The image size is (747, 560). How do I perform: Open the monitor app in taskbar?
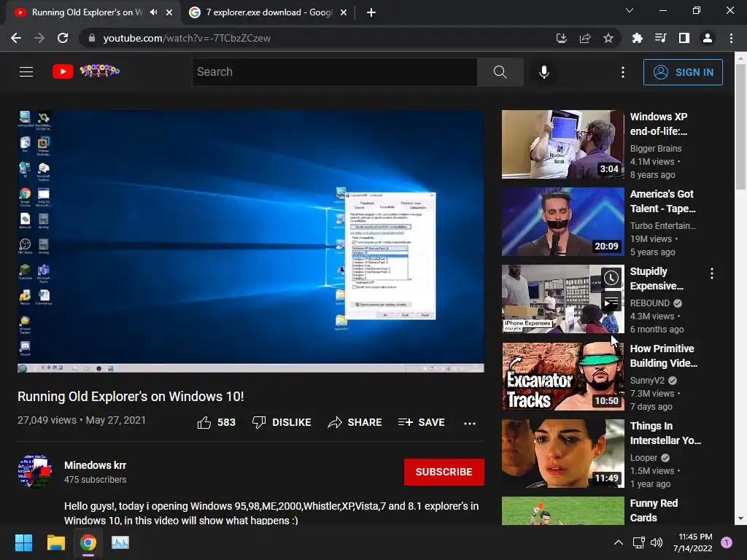(x=120, y=542)
